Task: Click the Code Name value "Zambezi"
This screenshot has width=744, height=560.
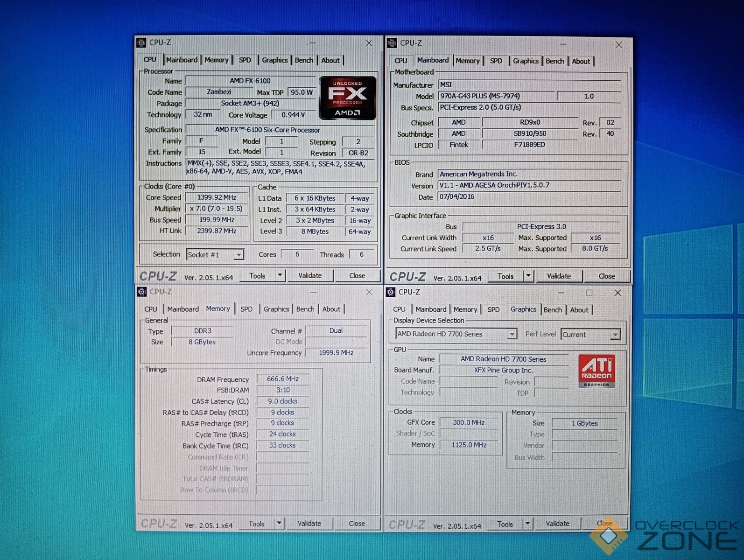Action: point(218,92)
